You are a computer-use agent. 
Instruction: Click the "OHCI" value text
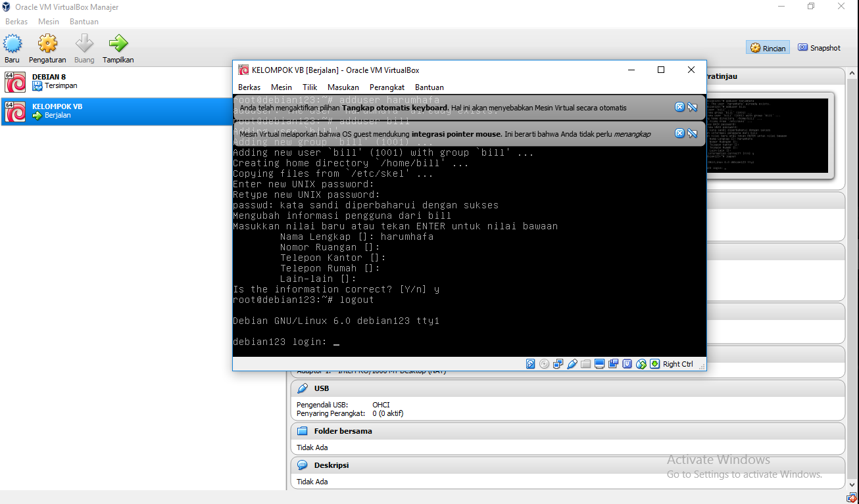[381, 405]
